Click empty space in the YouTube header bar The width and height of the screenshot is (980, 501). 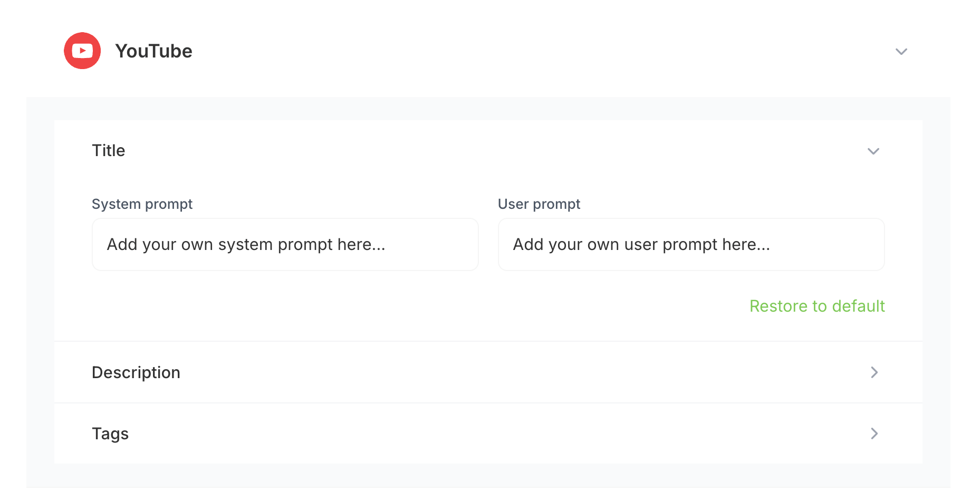point(527,51)
